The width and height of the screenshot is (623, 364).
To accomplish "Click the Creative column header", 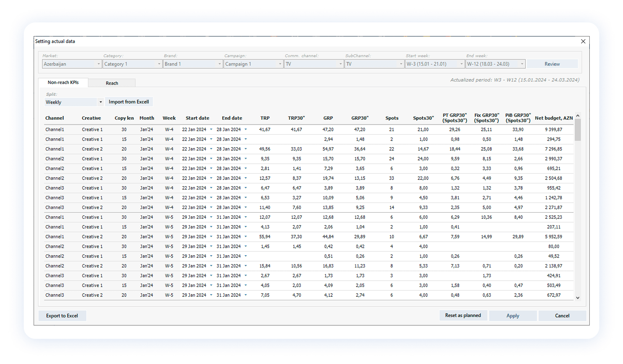I will point(91,118).
